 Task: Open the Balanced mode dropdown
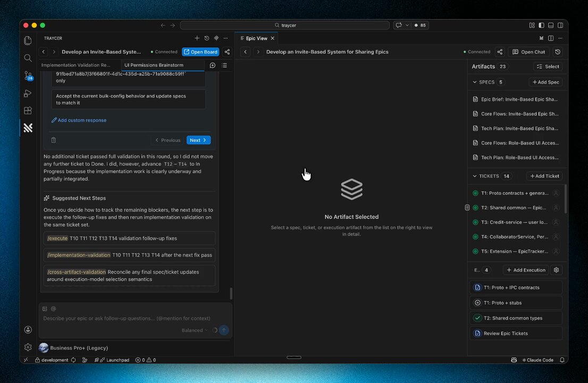point(194,330)
